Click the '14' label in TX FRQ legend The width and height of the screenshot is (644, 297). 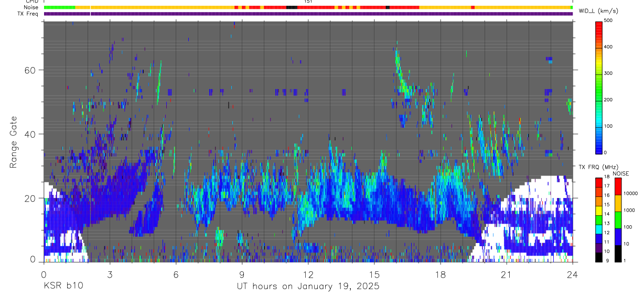[606, 214]
